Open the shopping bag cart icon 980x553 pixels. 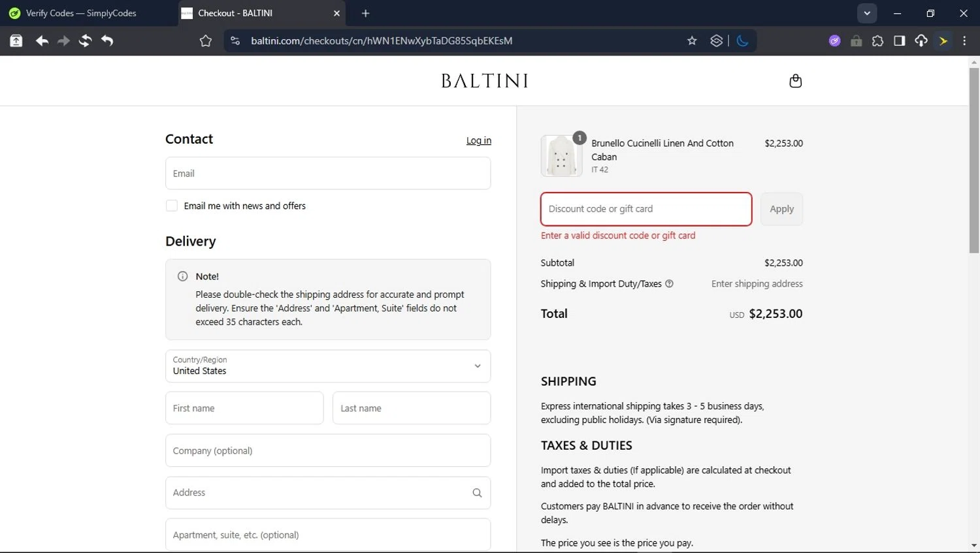point(795,81)
